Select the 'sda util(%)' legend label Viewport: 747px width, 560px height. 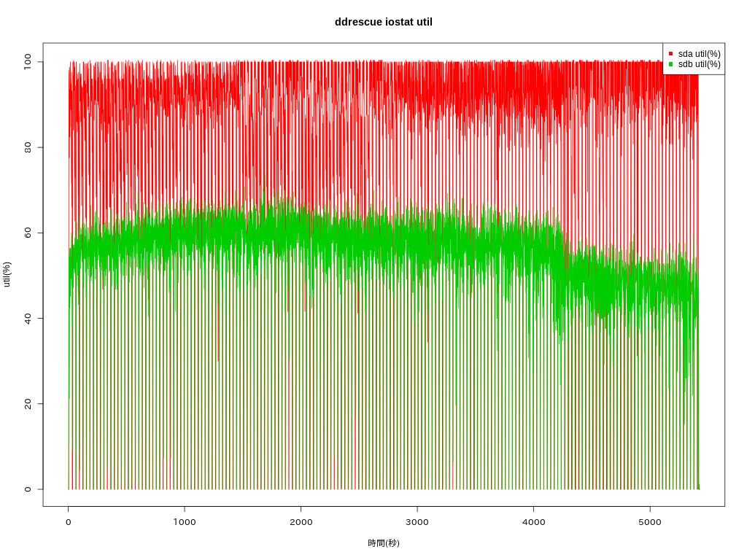[x=699, y=54]
